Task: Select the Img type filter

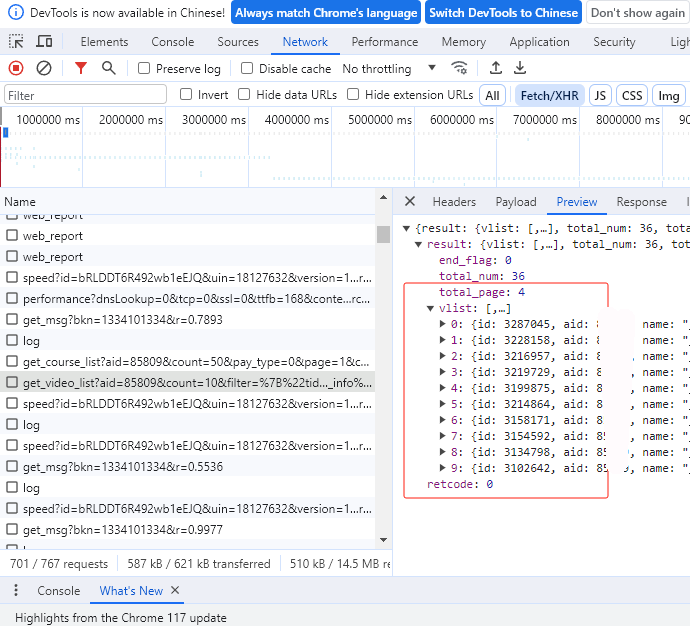Action: [x=668, y=95]
